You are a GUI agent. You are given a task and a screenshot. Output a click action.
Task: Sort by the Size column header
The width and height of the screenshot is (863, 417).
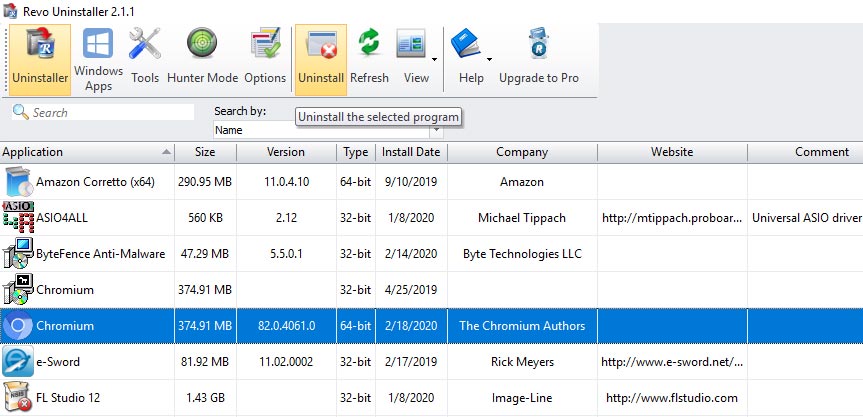pyautogui.click(x=205, y=152)
